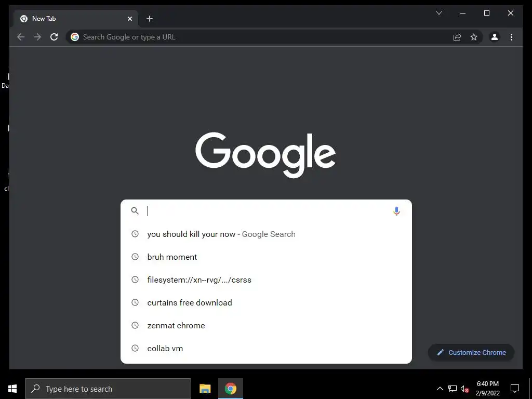Choose suggestion 'zenmat chrome'
Screen dimensions: 532x399
[x=266, y=325]
